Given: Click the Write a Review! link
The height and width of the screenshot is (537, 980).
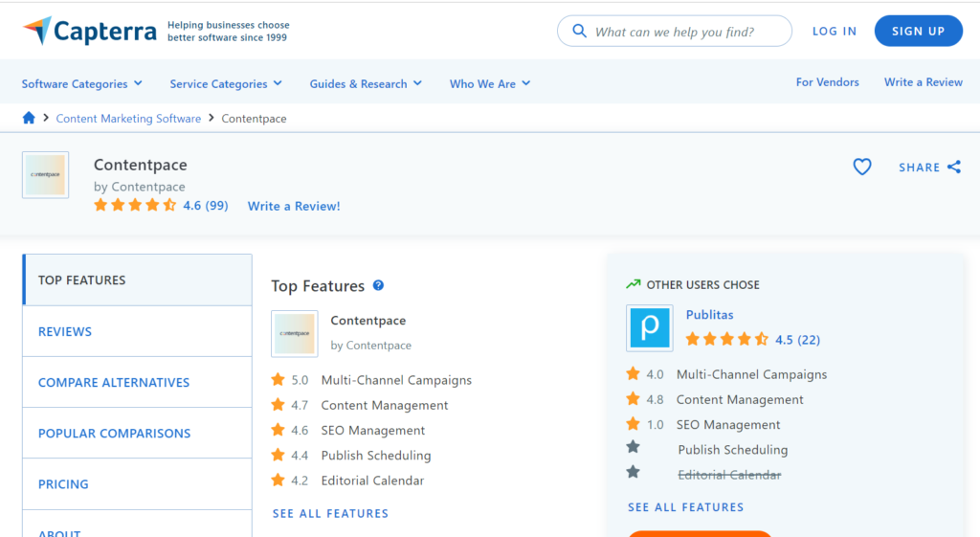Looking at the screenshot, I should coord(294,206).
